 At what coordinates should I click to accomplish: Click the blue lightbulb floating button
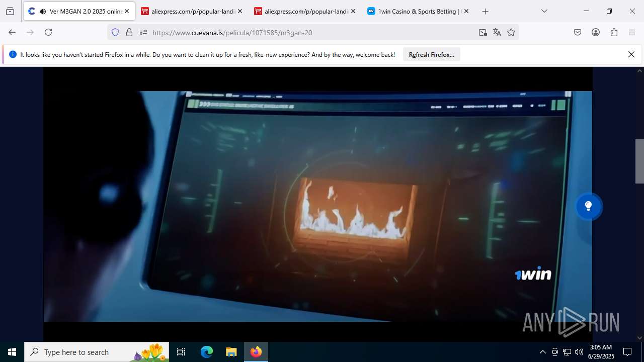(588, 206)
